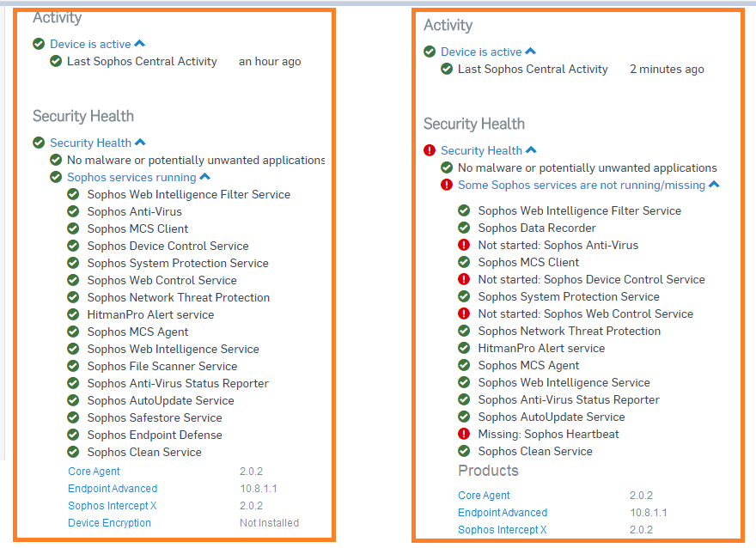Open Security Health link in left panel
The image size is (756, 548).
[91, 143]
